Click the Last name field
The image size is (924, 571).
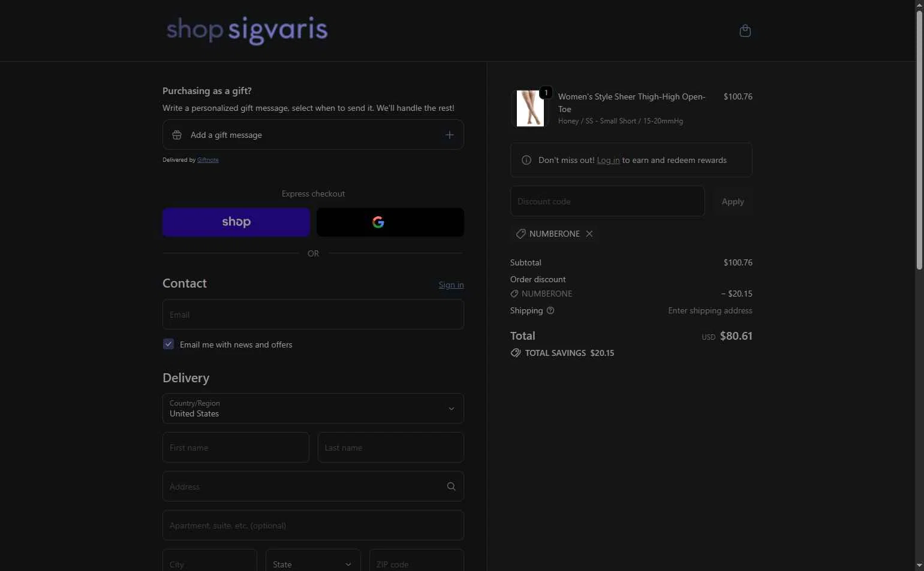(x=391, y=448)
